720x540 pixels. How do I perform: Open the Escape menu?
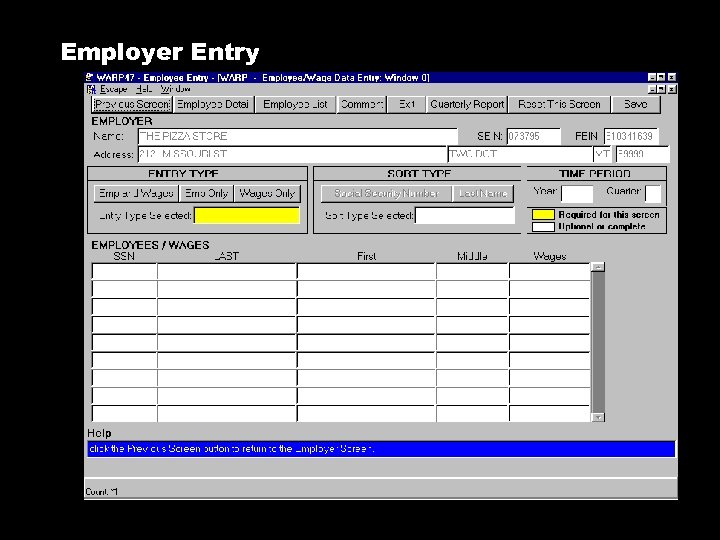113,89
